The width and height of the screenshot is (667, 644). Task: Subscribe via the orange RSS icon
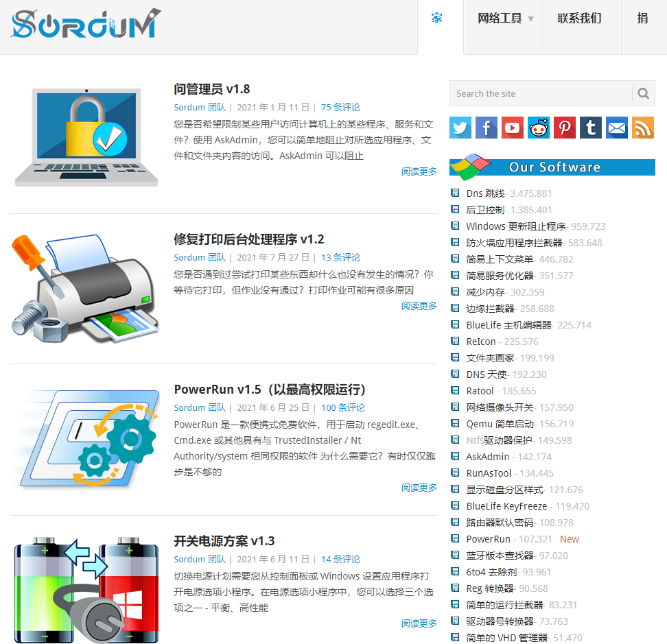642,128
